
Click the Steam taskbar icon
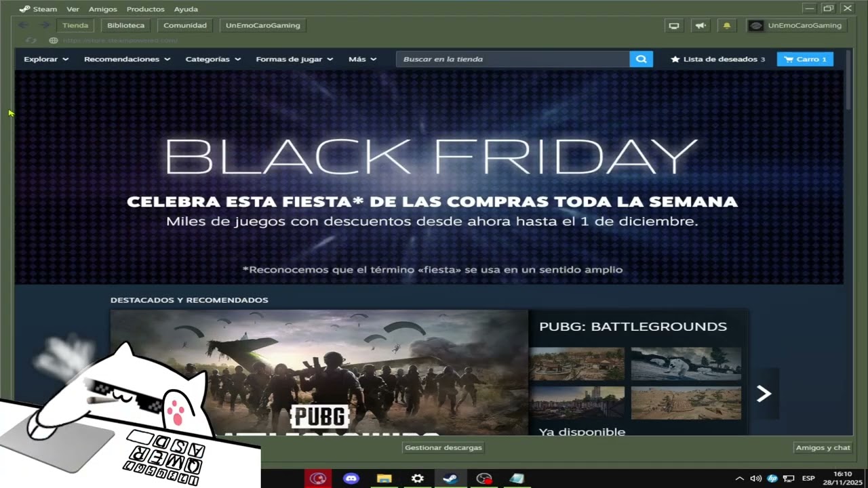tap(450, 479)
